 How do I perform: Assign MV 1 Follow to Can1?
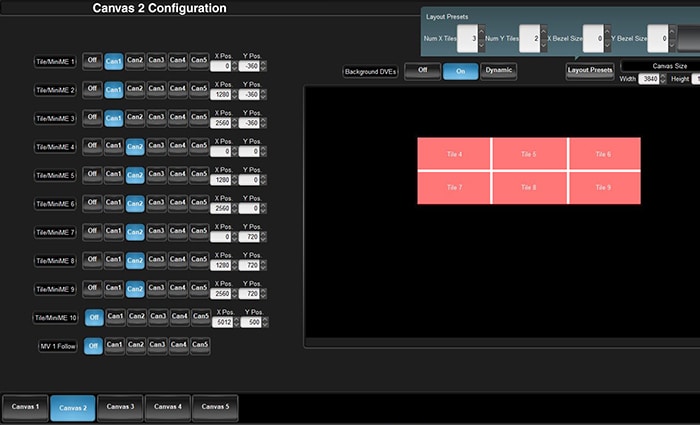[x=115, y=346]
